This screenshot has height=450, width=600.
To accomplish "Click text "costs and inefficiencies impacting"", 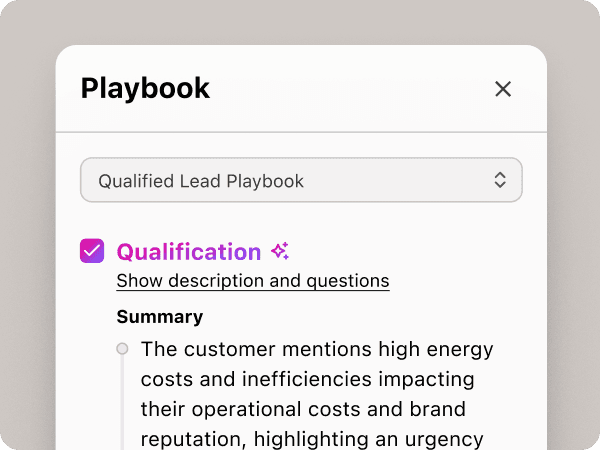I will coord(306,380).
